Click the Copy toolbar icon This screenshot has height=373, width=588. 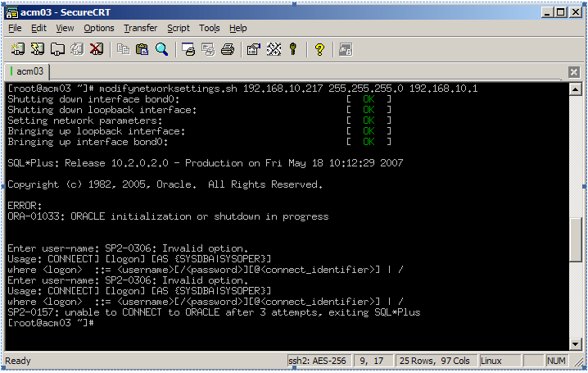(x=123, y=49)
